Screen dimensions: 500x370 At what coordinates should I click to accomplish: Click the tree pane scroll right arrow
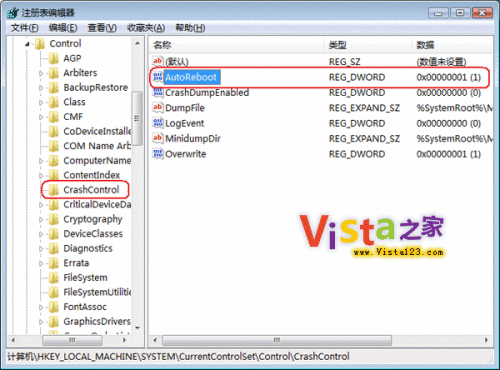125,340
